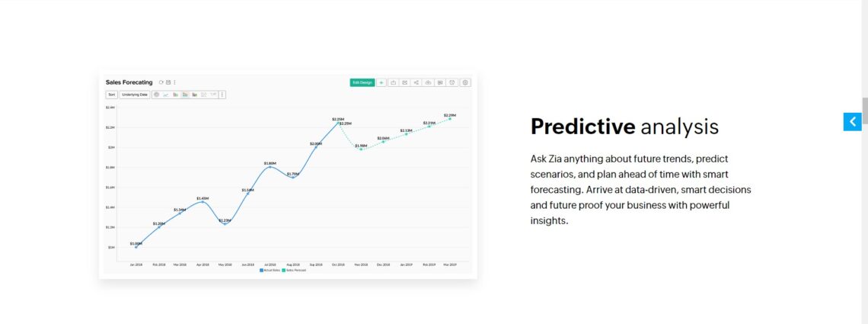
Task: Open the more options menu beside chart title
Action: pyautogui.click(x=174, y=82)
